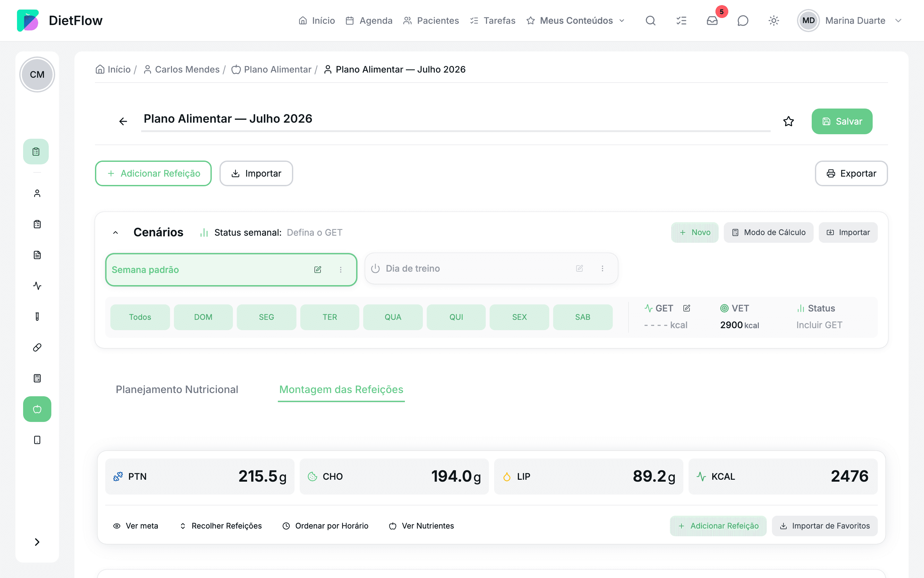This screenshot has height=578, width=924.
Task: Toggle the SEX day chip
Action: [x=519, y=317]
